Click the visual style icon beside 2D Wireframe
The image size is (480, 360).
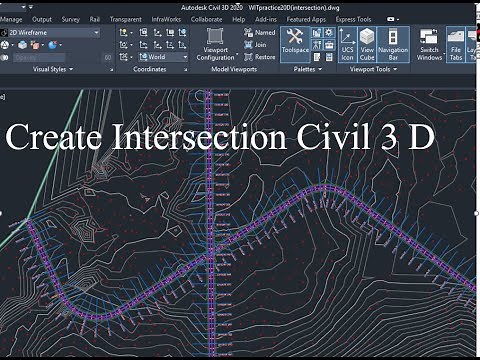(x=4, y=33)
